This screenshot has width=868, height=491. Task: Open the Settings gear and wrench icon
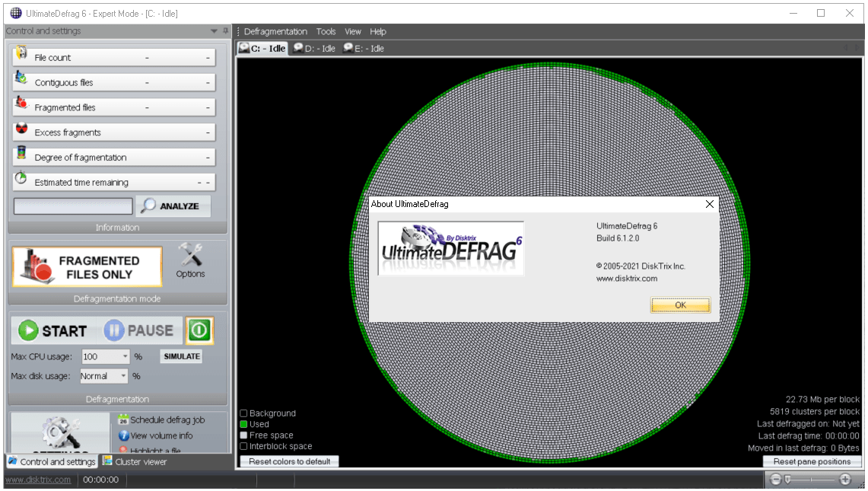(x=60, y=433)
